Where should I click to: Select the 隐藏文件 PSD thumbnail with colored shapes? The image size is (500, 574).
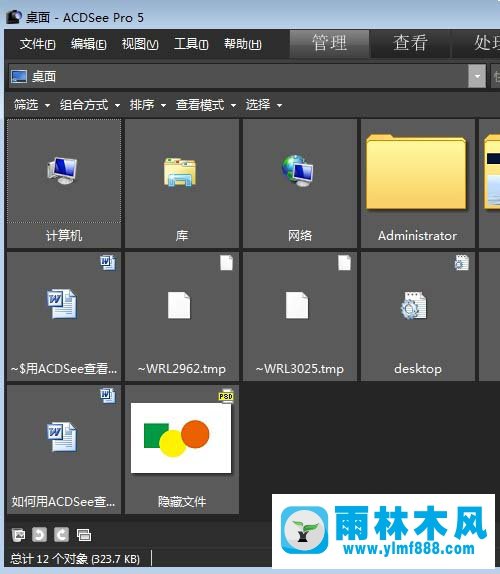(x=181, y=438)
